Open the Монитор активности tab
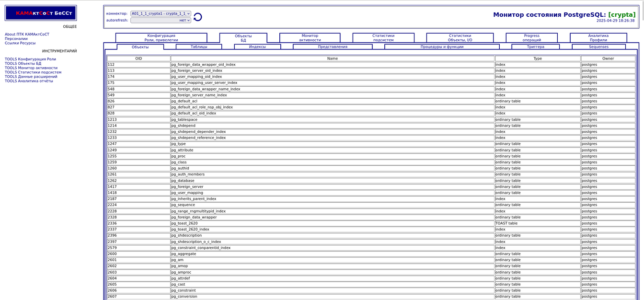This screenshot has height=300, width=644. point(310,38)
